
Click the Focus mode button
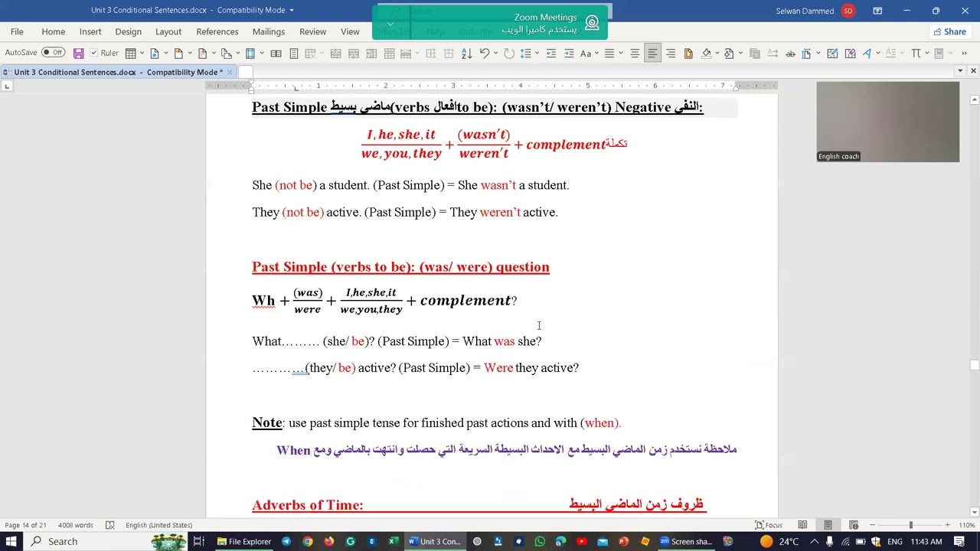pos(769,525)
